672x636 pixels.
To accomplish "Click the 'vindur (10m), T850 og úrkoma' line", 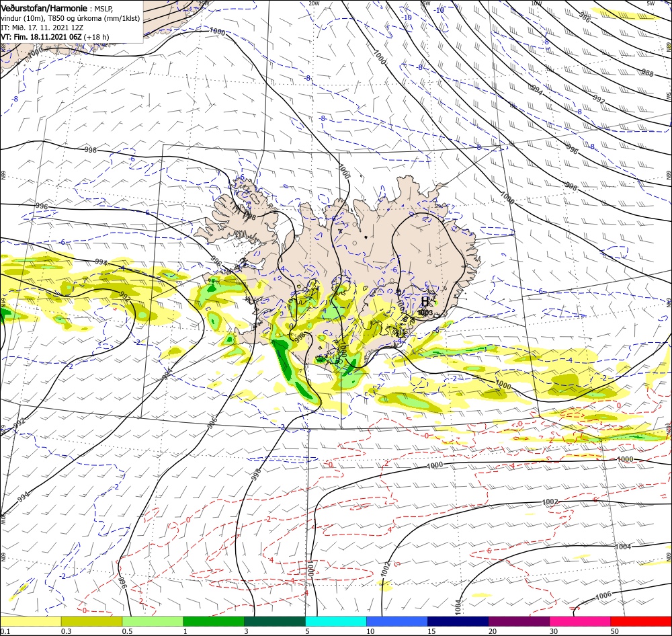I will point(71,18).
